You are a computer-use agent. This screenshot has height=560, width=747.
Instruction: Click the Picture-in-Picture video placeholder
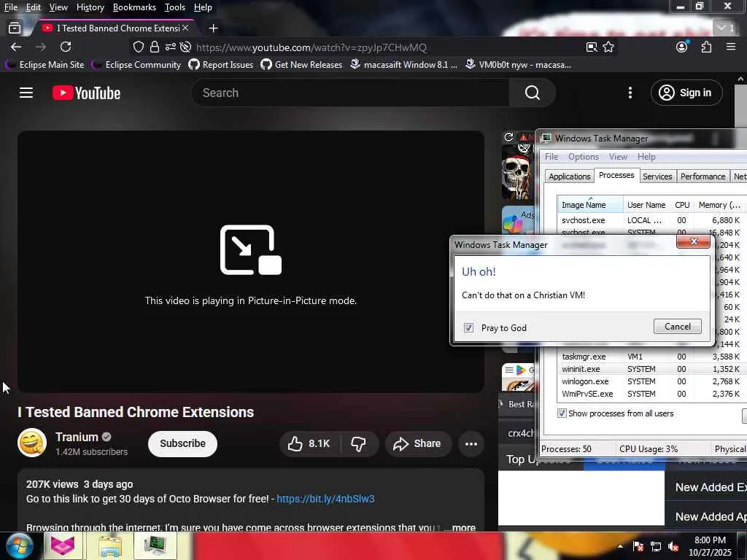coord(251,262)
